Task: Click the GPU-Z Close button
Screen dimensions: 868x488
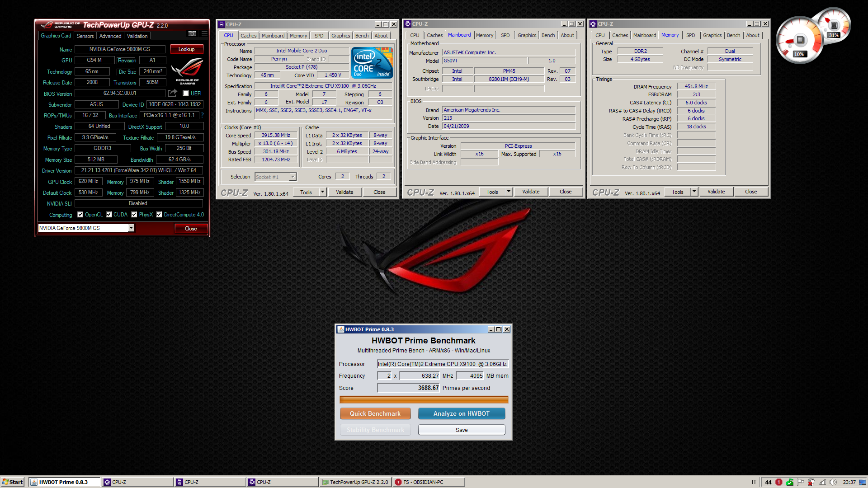Action: click(191, 229)
